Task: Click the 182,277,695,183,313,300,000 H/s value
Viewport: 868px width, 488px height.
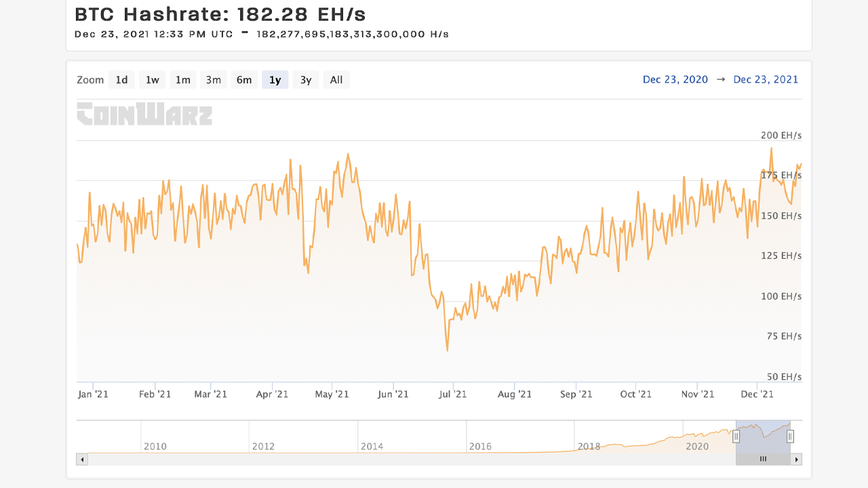Action: click(x=353, y=34)
